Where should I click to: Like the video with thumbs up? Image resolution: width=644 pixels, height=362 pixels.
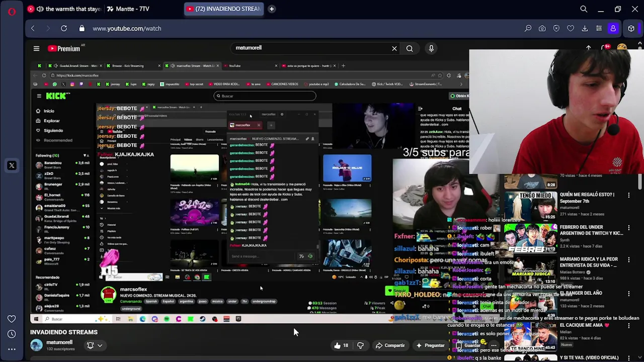pos(341,345)
